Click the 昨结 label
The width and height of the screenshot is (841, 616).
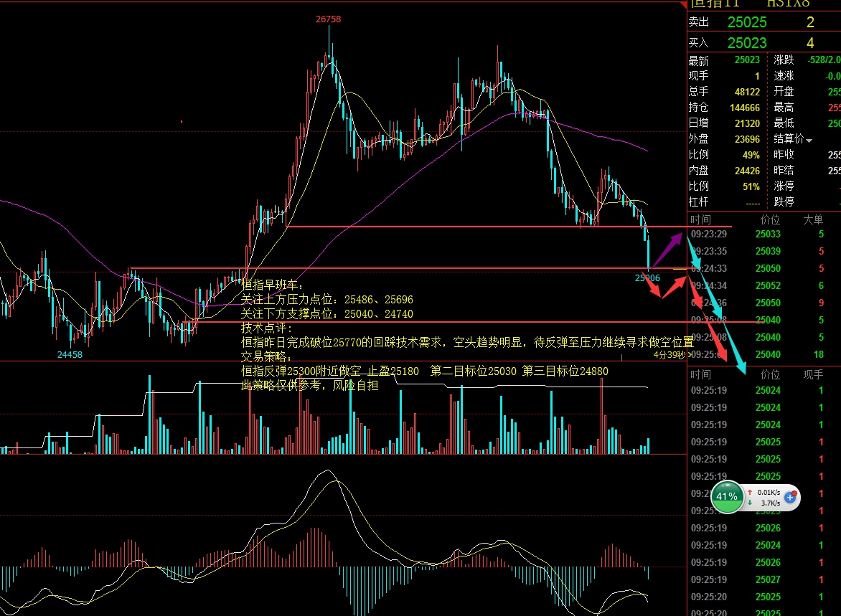784,171
